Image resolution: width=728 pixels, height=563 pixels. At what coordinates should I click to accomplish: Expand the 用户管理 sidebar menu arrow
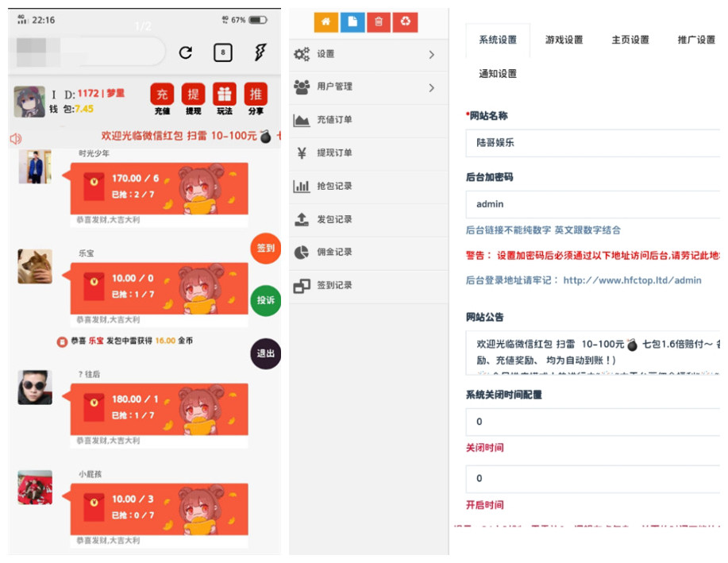pyautogui.click(x=432, y=87)
